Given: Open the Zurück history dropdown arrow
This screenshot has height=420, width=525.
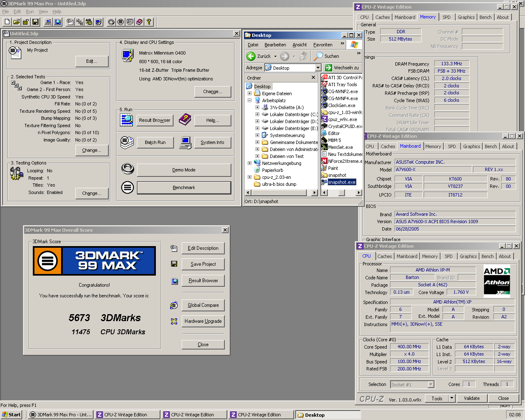Looking at the screenshot, I should 275,56.
